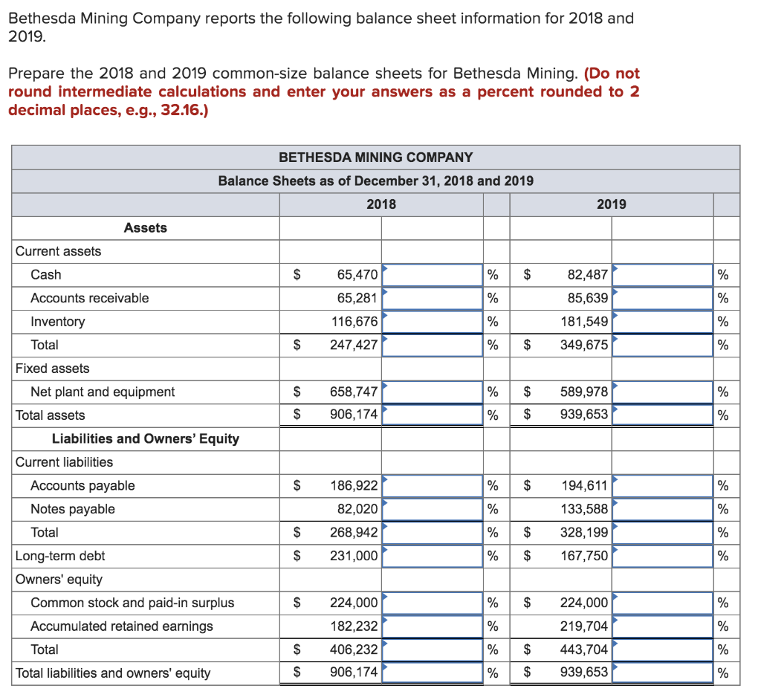The height and width of the screenshot is (700, 761).
Task: Select 2019 Net plant and equipment percent field
Action: pyautogui.click(x=662, y=392)
